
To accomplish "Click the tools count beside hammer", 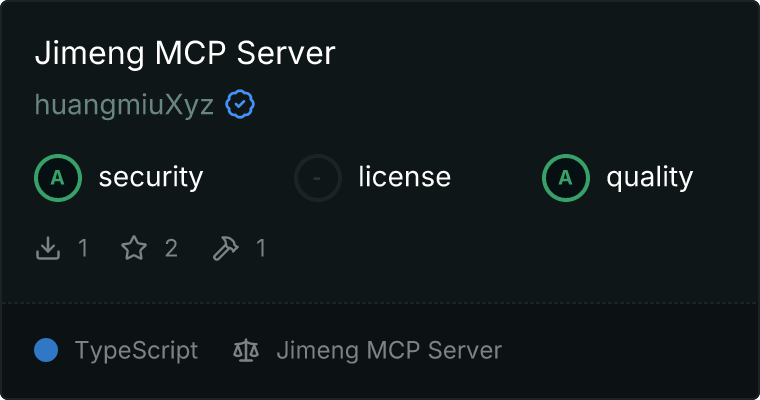I will click(x=261, y=248).
